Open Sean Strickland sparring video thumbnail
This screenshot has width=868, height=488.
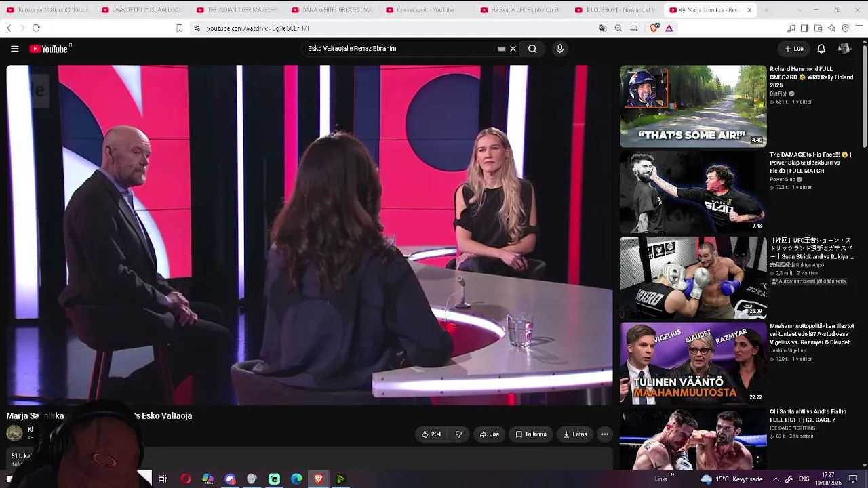point(693,278)
